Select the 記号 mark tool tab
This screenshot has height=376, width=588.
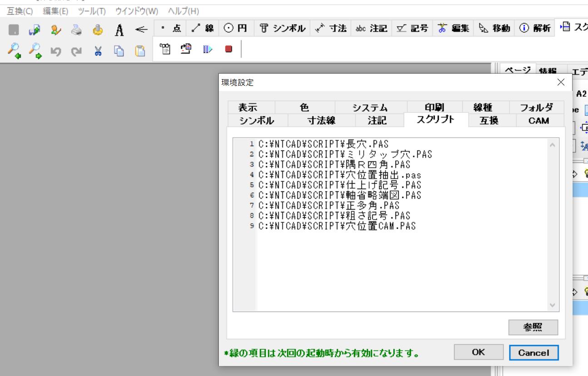(412, 29)
